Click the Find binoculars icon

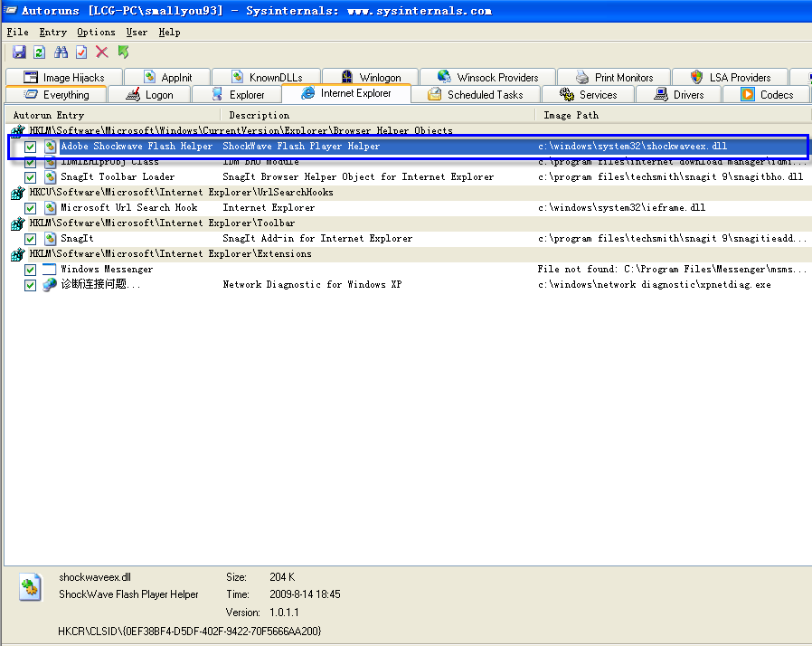pyautogui.click(x=61, y=52)
